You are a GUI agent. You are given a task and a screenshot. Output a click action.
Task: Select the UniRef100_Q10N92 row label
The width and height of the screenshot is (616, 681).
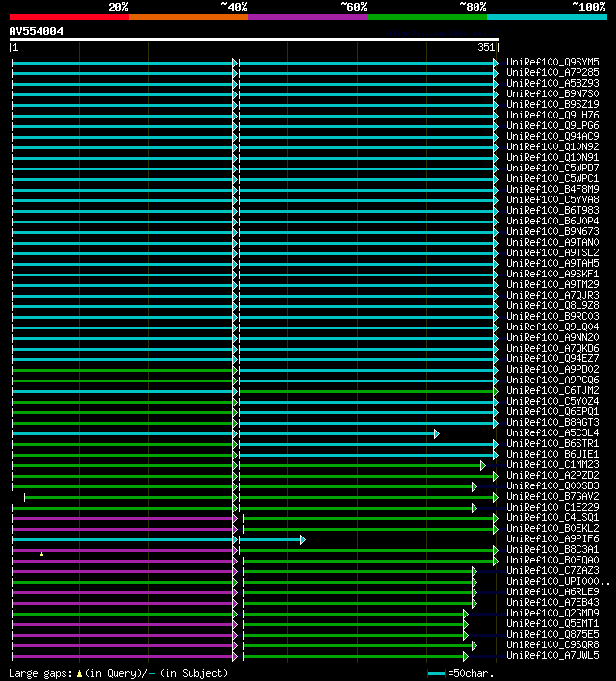(552, 146)
